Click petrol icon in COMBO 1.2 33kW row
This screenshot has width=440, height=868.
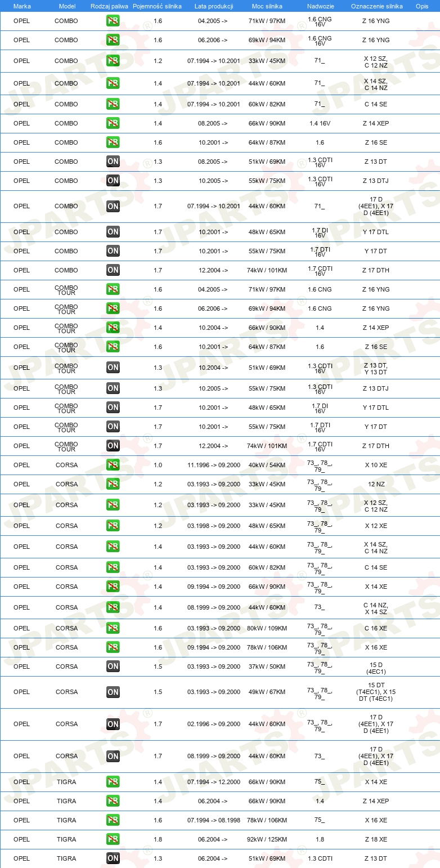pyautogui.click(x=113, y=61)
